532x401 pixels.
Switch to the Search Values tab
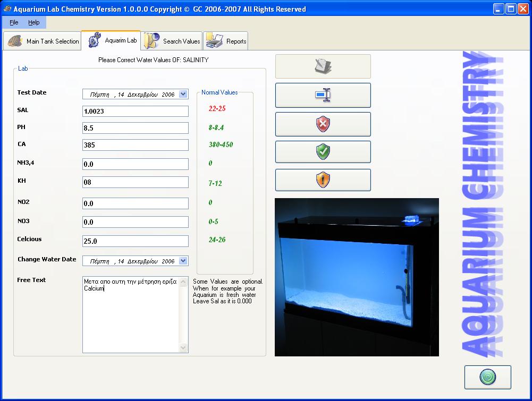point(172,41)
